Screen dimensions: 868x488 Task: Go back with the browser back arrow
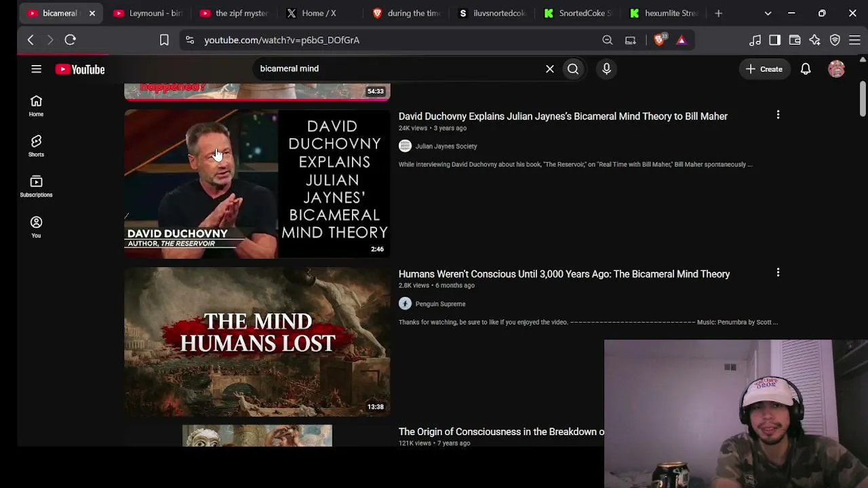pos(31,40)
